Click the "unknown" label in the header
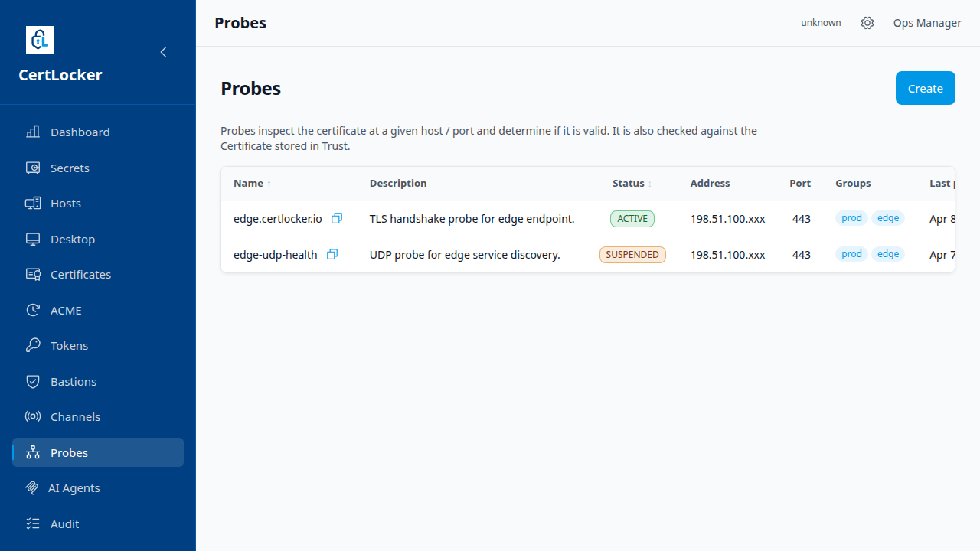 coord(821,23)
